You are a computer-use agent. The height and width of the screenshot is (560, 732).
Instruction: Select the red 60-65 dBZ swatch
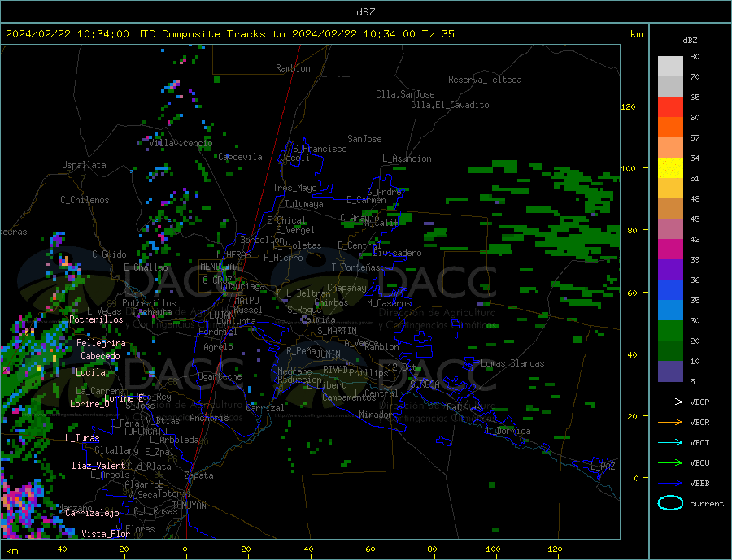tap(670, 106)
